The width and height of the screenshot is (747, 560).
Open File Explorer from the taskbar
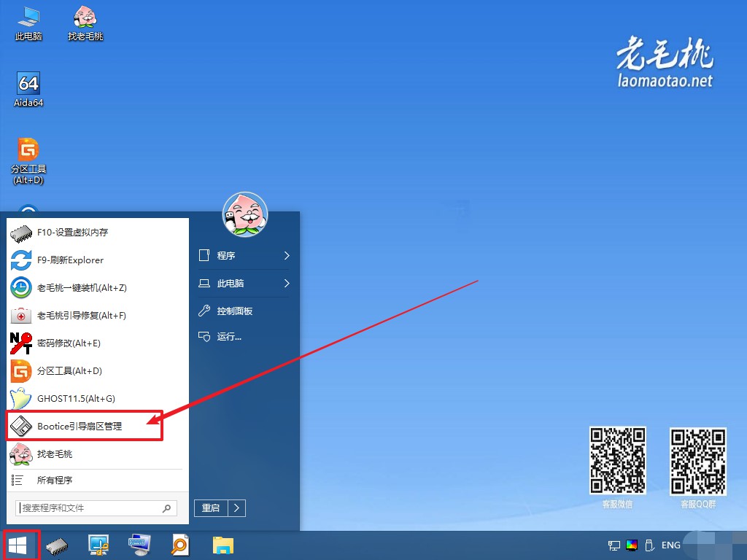click(223, 545)
